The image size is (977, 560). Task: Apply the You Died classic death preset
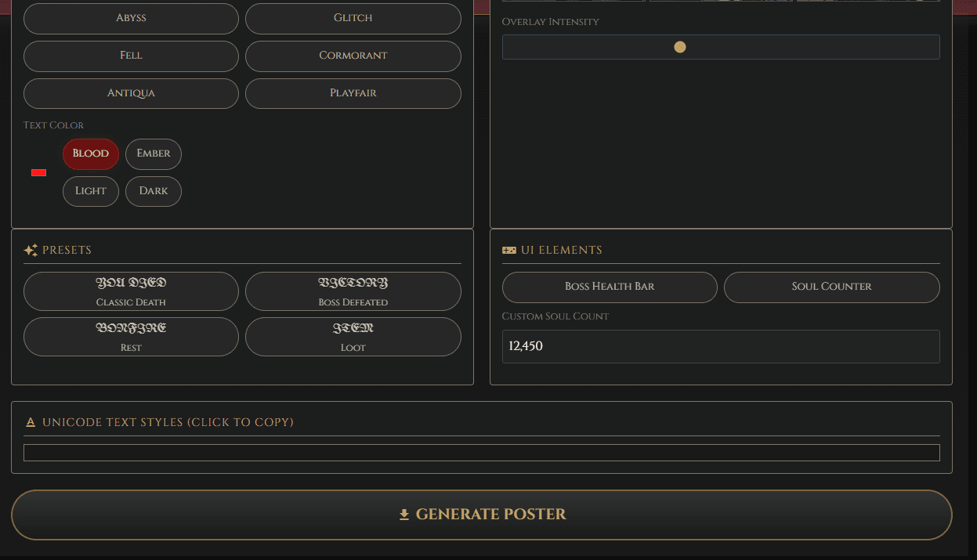pos(130,291)
